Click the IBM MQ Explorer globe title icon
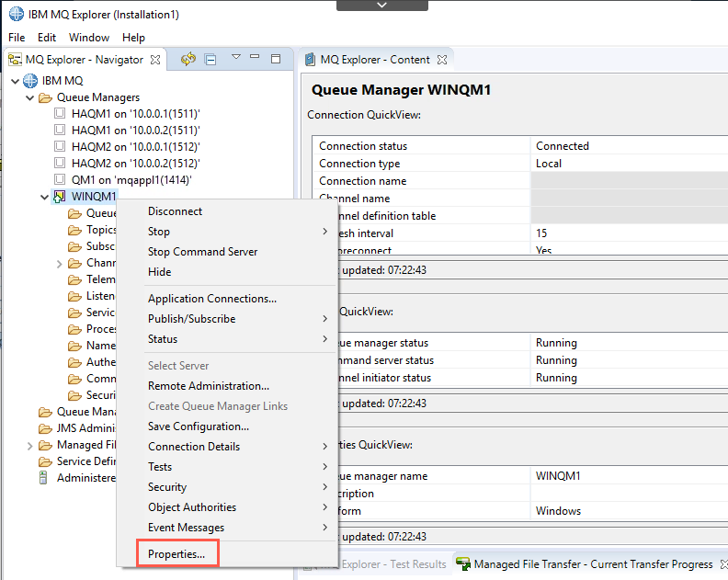Image resolution: width=728 pixels, height=580 pixels. (x=17, y=14)
